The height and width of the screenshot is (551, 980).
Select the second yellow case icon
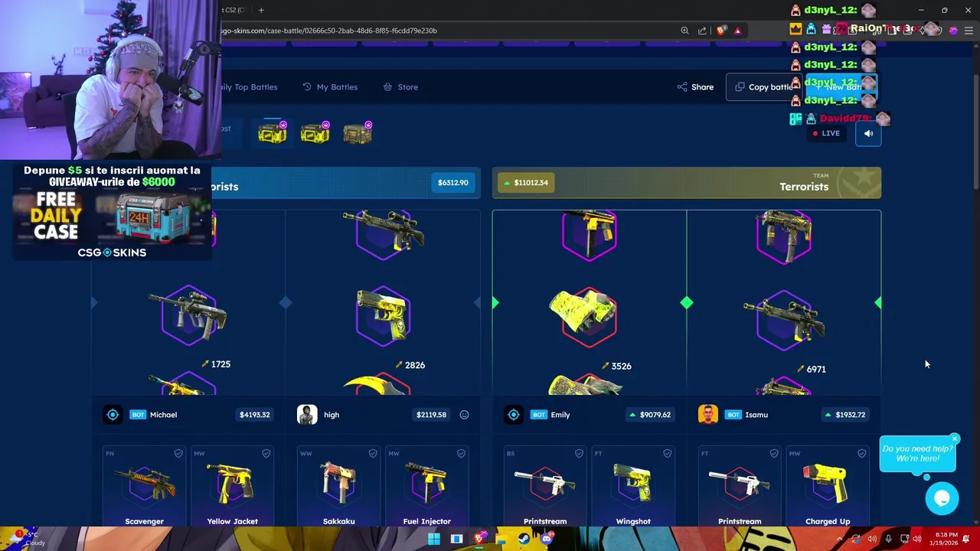315,133
